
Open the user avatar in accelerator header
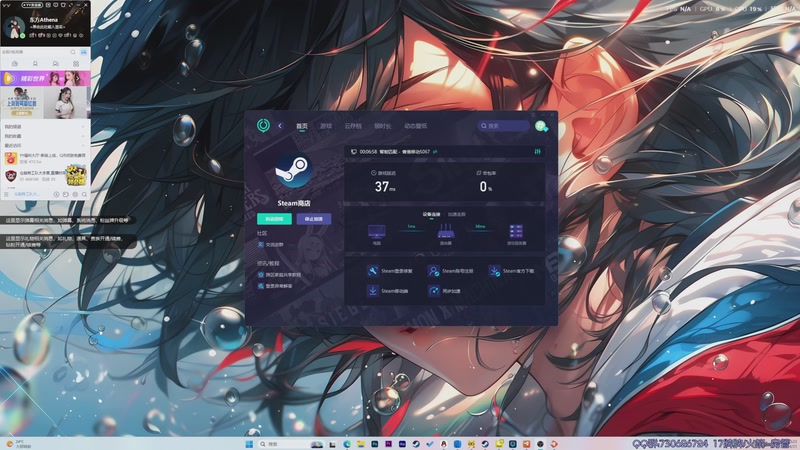tap(541, 126)
